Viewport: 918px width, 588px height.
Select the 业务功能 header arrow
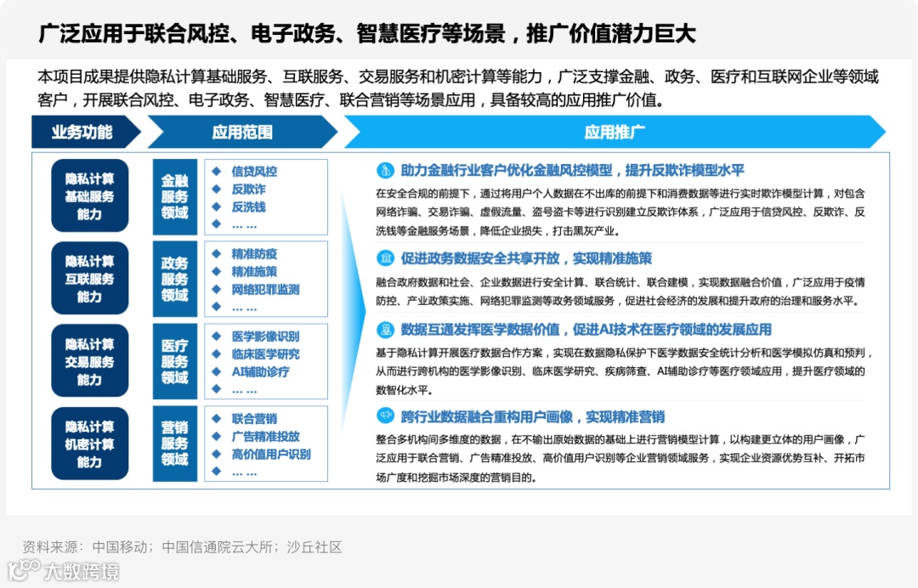[86, 132]
